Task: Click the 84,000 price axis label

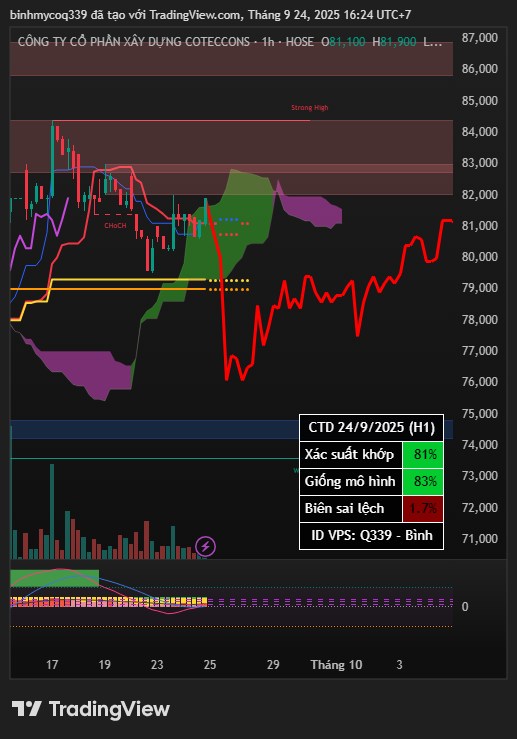Action: point(479,131)
